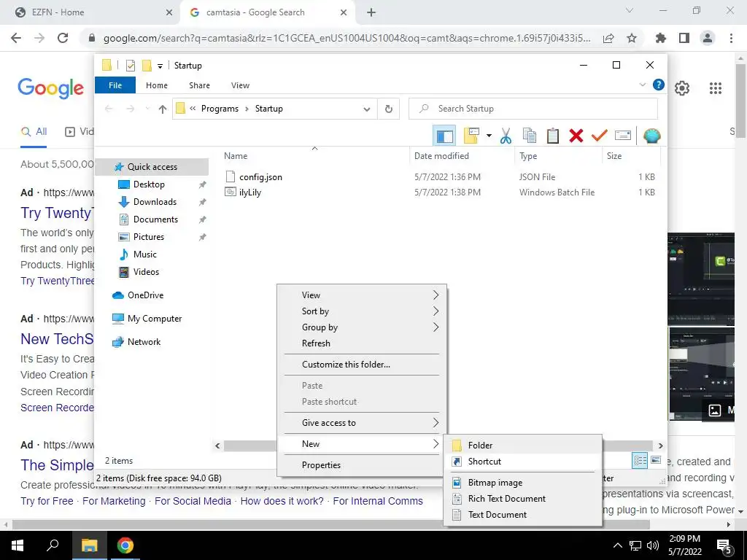Open Google settings gear icon
The image size is (747, 560).
[x=682, y=88]
